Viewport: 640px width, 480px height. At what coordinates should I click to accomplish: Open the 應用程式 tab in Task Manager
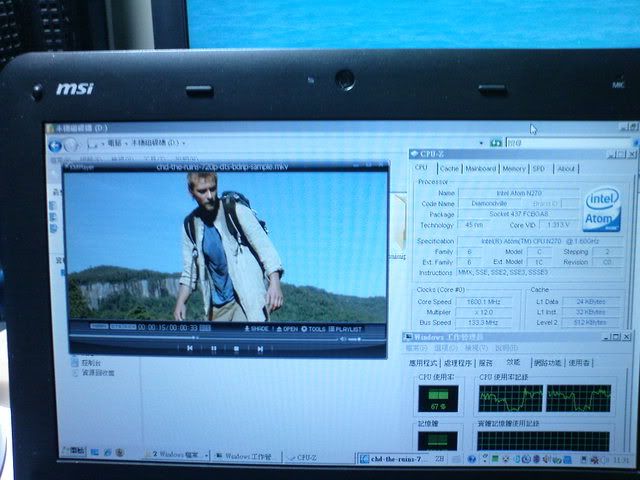pos(423,363)
